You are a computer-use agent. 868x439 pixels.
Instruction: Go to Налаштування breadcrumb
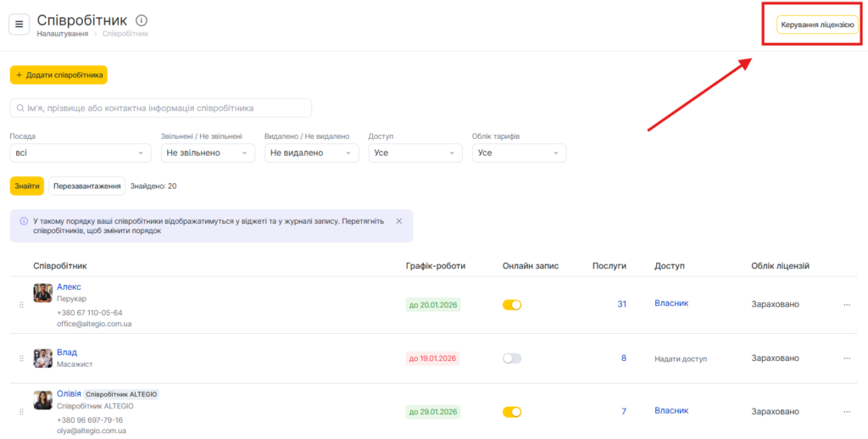pyautogui.click(x=63, y=34)
